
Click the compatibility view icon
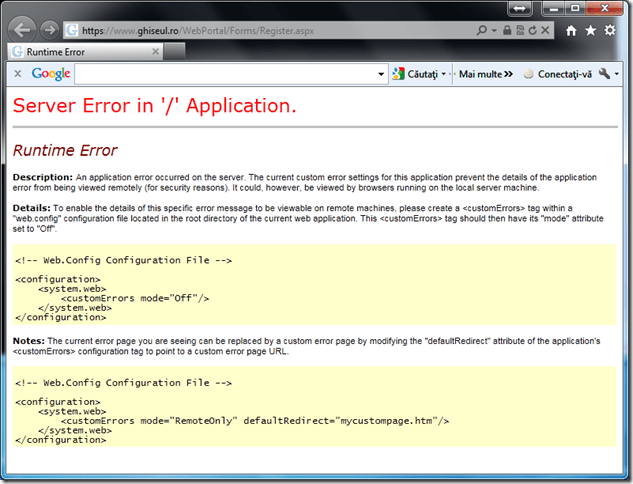522,31
